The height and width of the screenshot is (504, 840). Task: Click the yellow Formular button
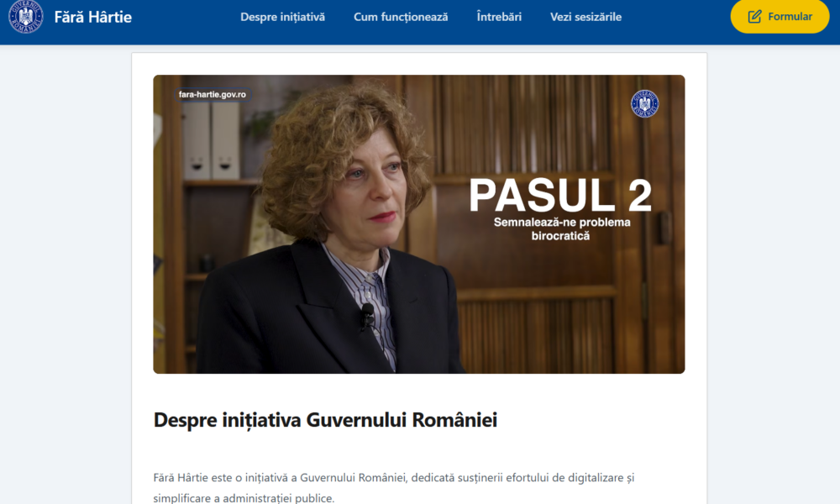[x=780, y=17]
